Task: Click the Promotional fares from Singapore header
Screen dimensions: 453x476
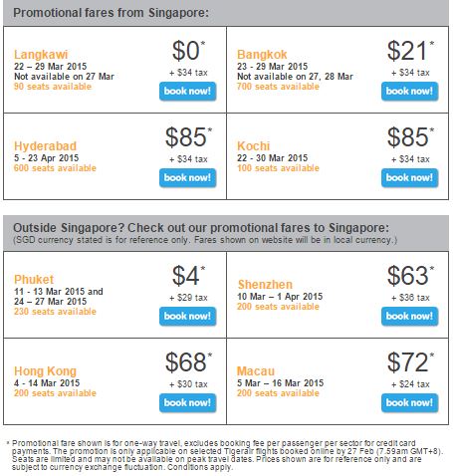Action: 111,13
